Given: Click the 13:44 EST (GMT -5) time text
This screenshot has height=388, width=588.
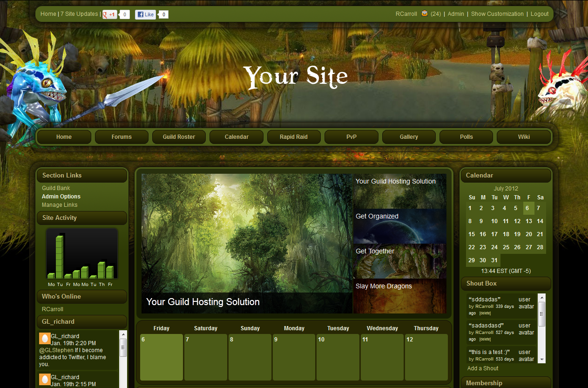Looking at the screenshot, I should pyautogui.click(x=506, y=271).
